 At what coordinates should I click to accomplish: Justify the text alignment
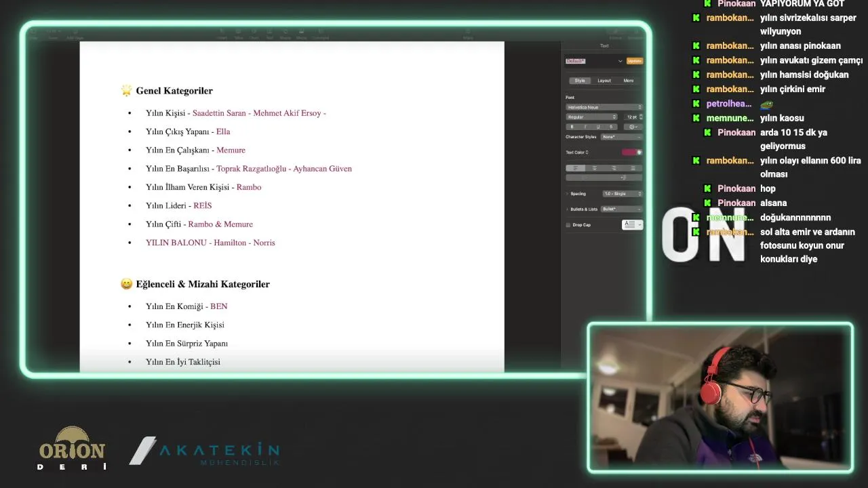tap(633, 168)
